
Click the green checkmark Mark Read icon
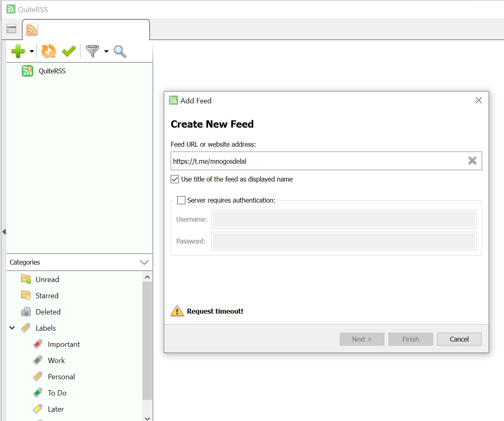[x=69, y=51]
